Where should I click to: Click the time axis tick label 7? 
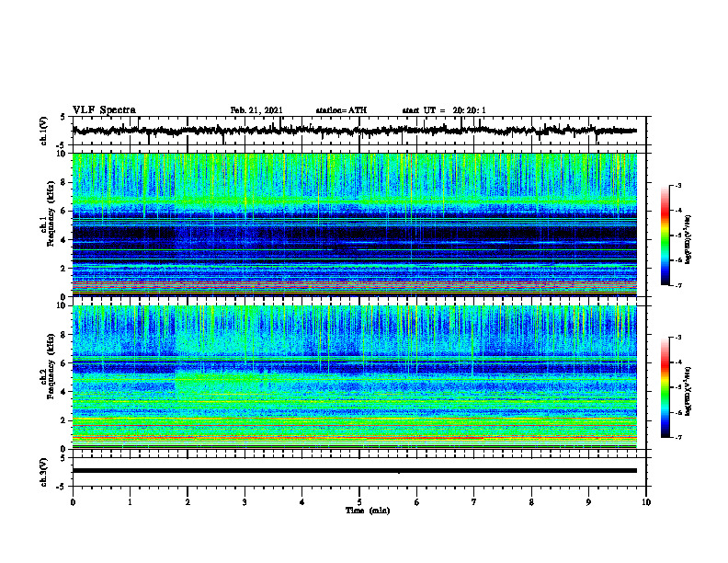click(474, 502)
